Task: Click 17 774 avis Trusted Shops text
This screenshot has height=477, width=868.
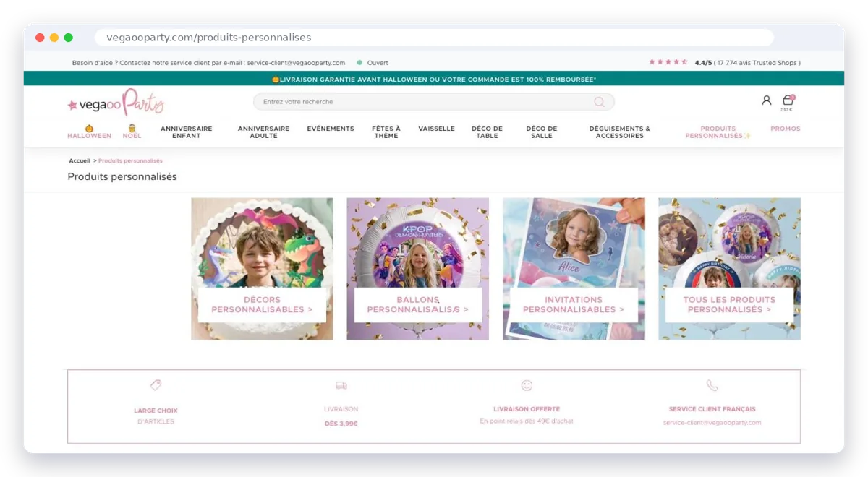Action: (757, 63)
